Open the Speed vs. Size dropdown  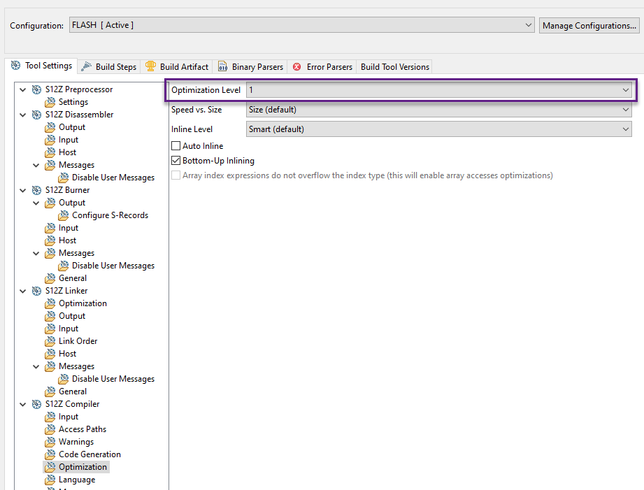[439, 109]
